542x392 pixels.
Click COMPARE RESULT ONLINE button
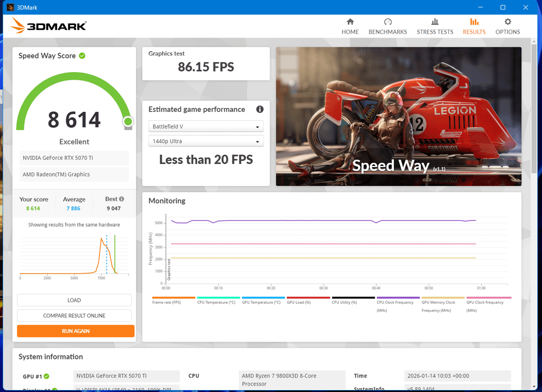74,316
